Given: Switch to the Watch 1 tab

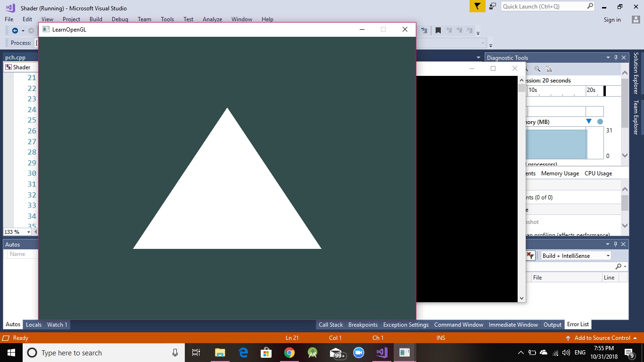Looking at the screenshot, I should point(57,324).
